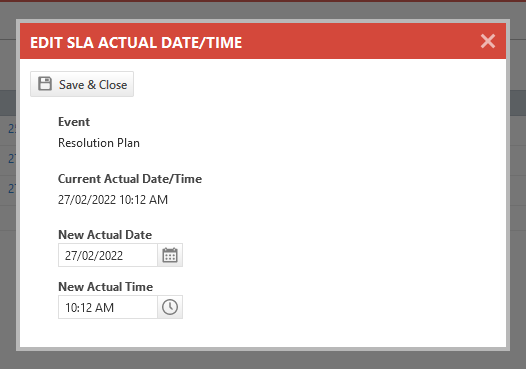The height and width of the screenshot is (369, 526).
Task: Focus the New Actual Date input field
Action: pos(108,255)
